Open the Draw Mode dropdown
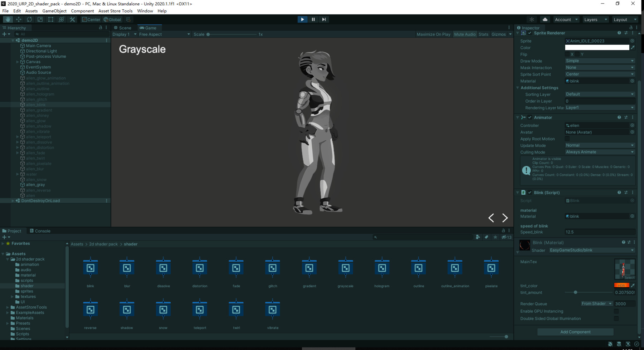 (600, 61)
